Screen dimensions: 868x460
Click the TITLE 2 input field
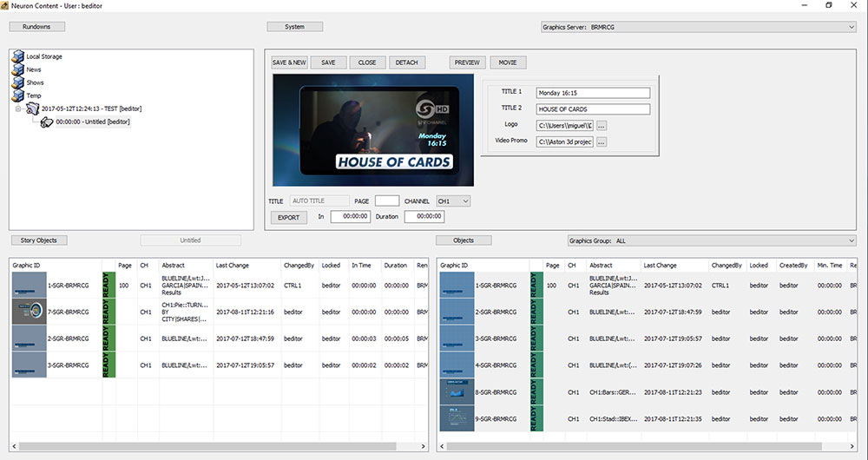click(x=593, y=109)
